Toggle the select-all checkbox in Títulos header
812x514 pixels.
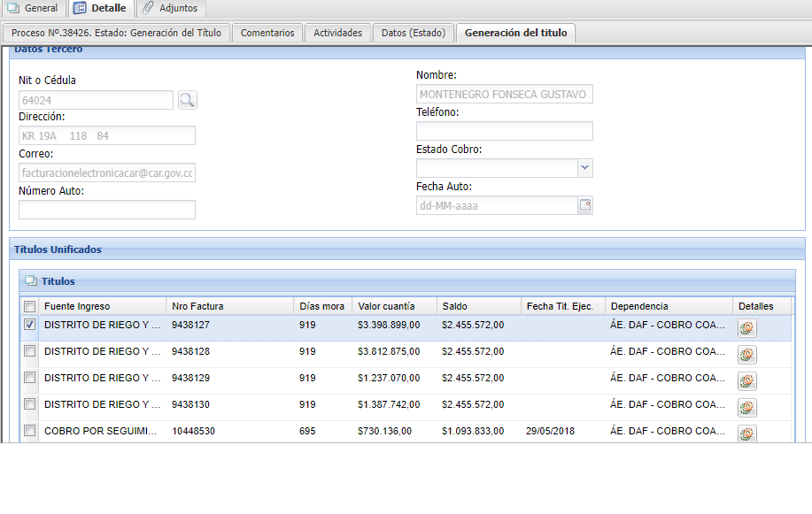30,306
